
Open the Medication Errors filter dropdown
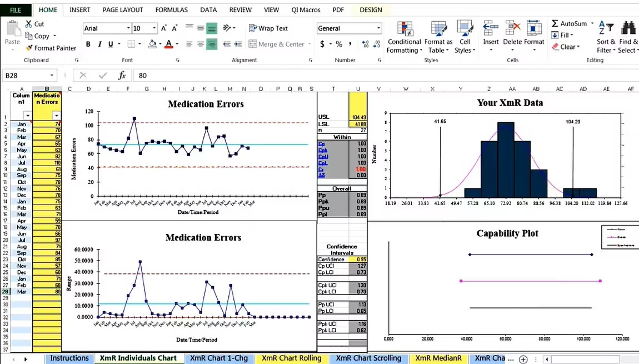click(x=57, y=116)
